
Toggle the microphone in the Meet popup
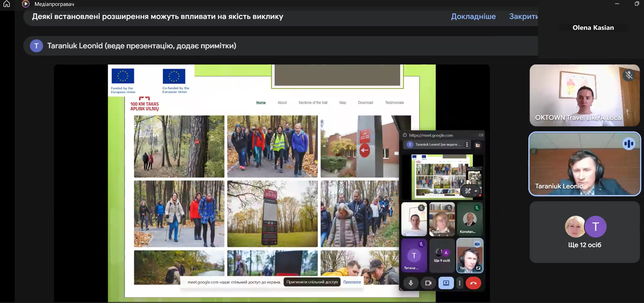(411, 283)
